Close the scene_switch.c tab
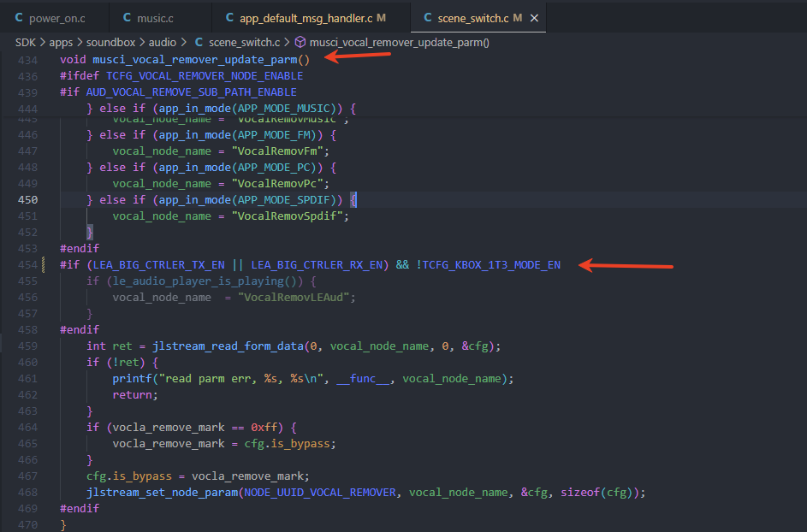807x532 pixels. 534,18
